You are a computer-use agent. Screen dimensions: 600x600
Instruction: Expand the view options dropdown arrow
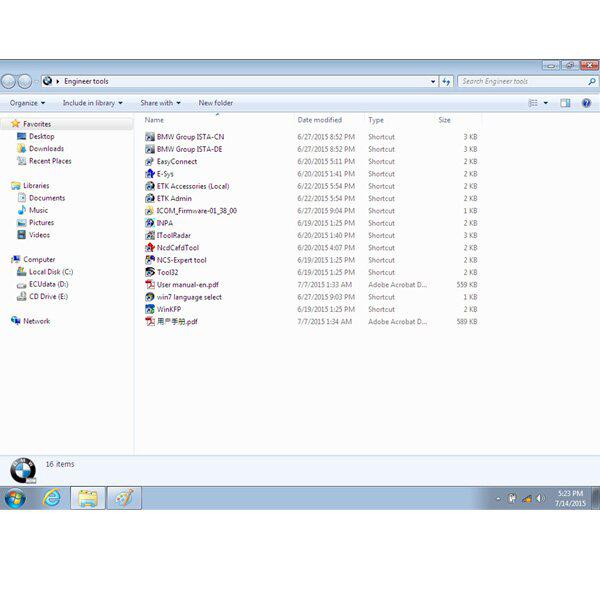coord(546,103)
